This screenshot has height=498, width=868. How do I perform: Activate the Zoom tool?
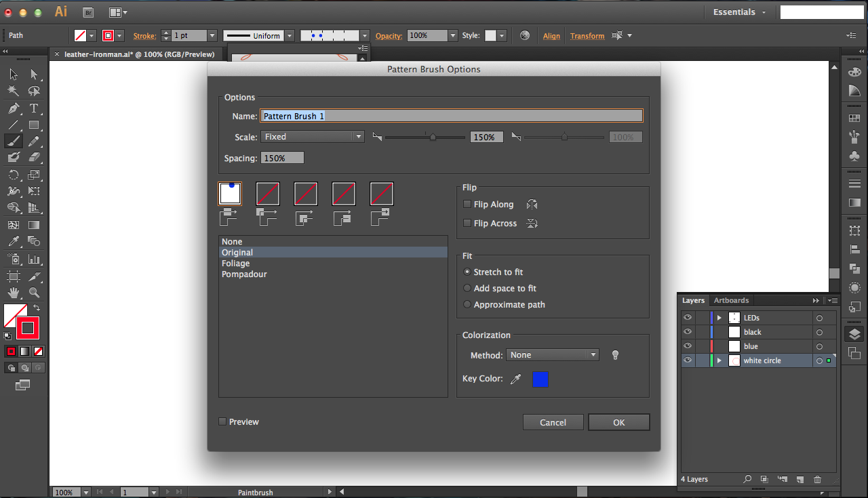pyautogui.click(x=34, y=293)
